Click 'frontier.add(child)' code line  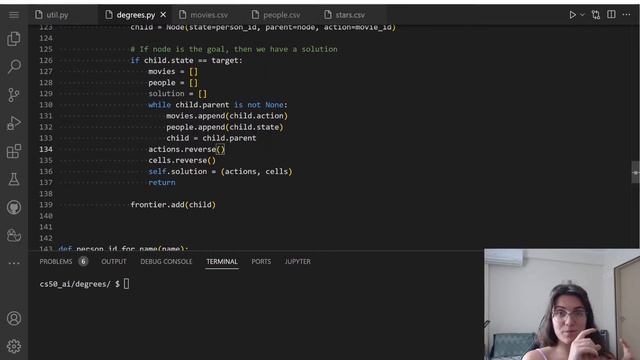click(x=173, y=205)
